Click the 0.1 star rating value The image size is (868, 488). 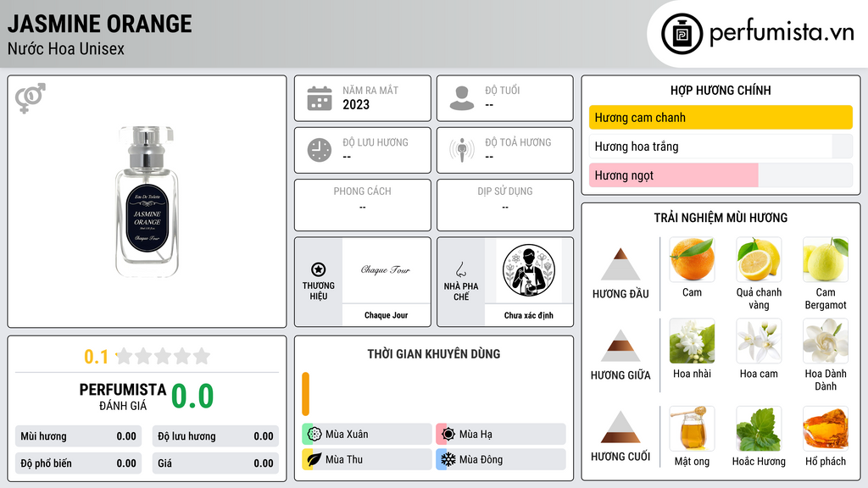[x=96, y=357]
